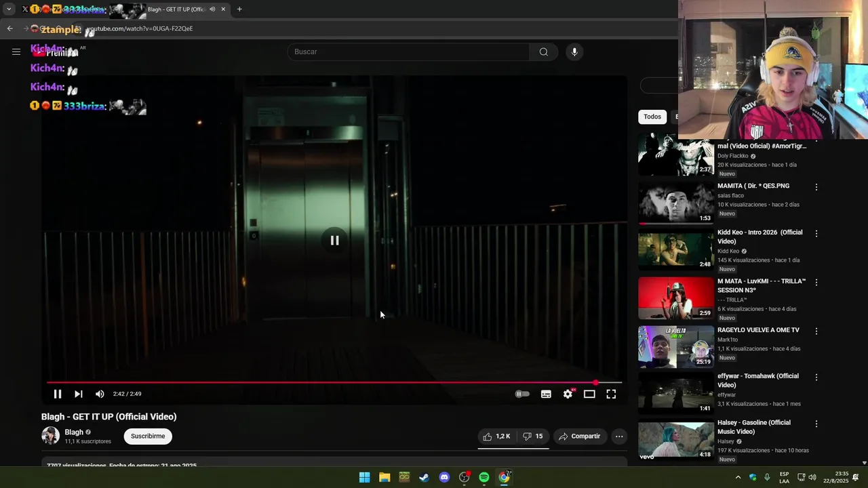Open Halsey - Gasoline thumbnail
The width and height of the screenshot is (868, 488).
(676, 440)
